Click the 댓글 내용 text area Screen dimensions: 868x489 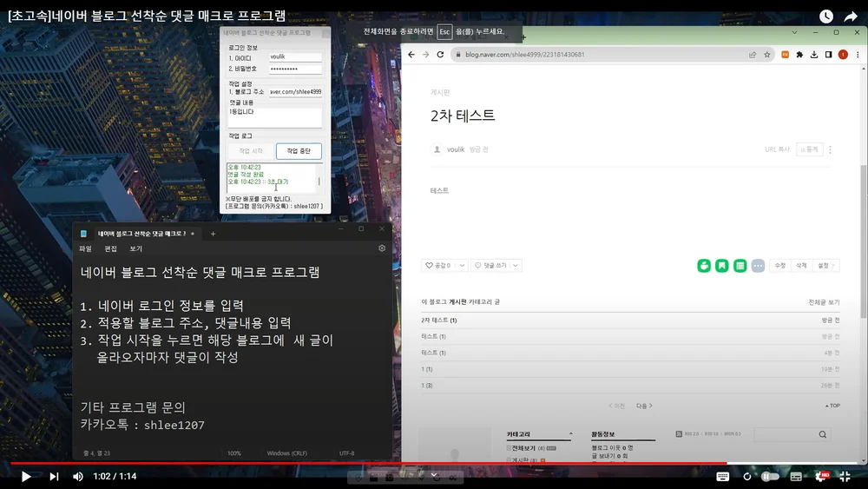275,117
